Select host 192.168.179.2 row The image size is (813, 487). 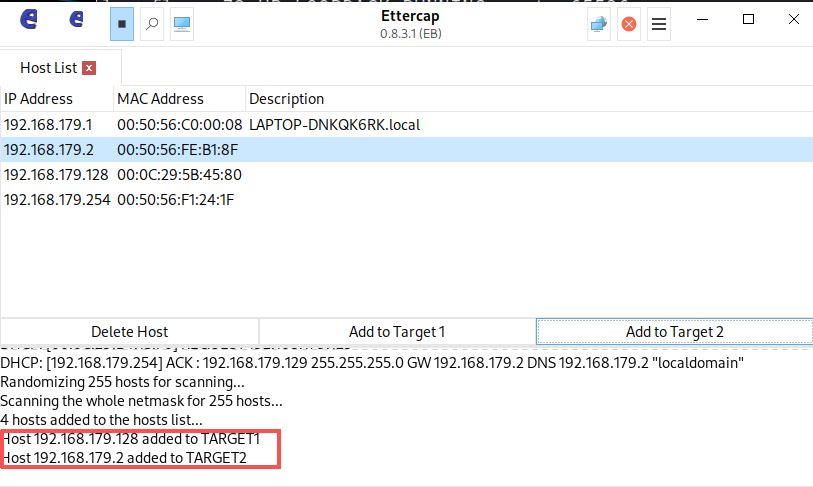click(406, 150)
